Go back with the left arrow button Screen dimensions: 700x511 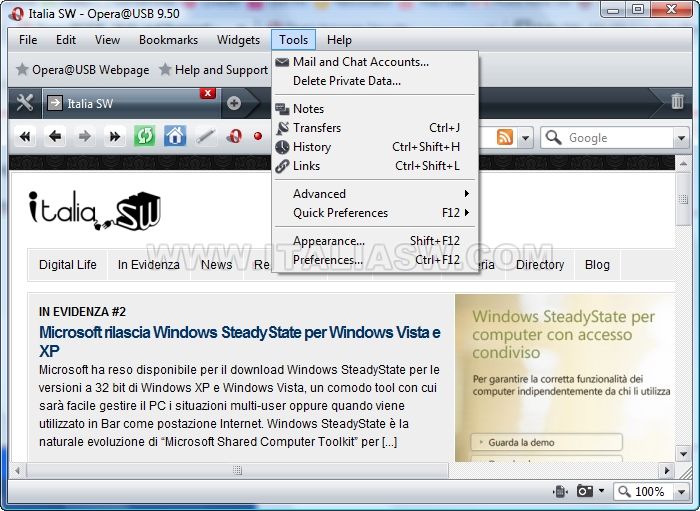pos(55,136)
